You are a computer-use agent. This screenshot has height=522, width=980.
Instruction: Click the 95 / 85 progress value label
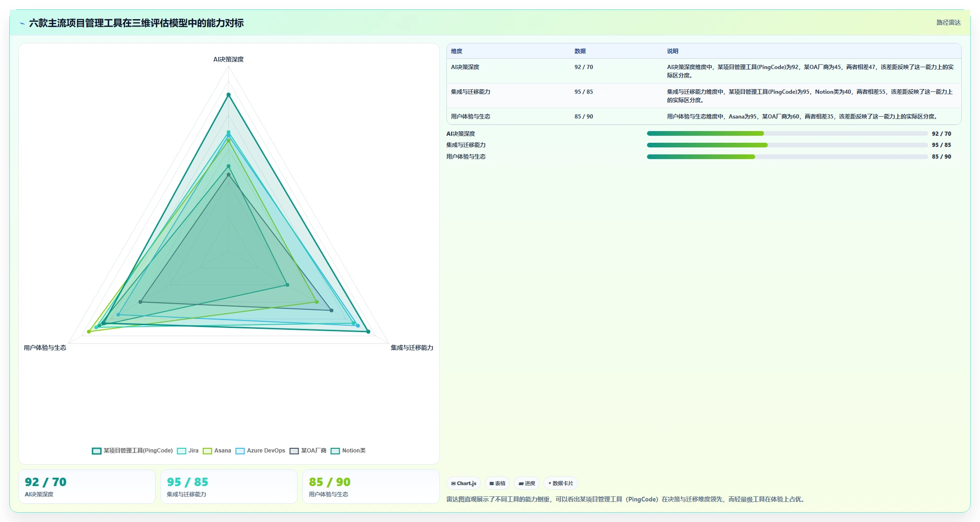pos(941,145)
